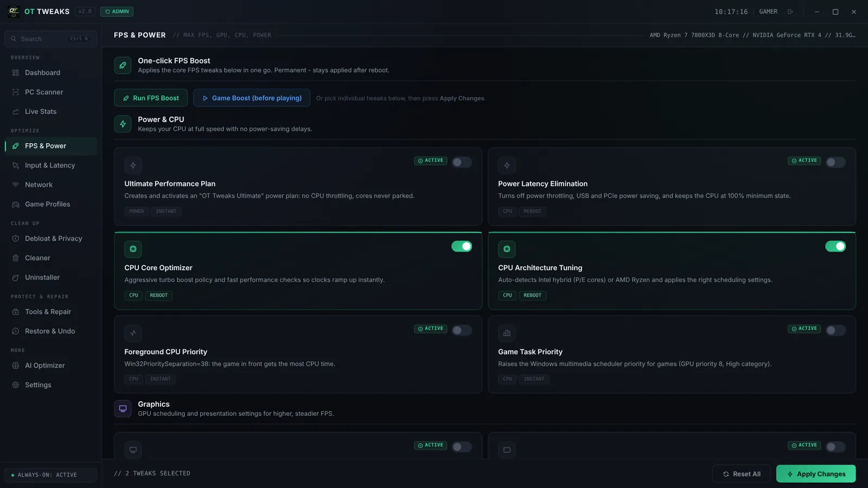The width and height of the screenshot is (868, 488).
Task: Click the bolt icon on Ultimate Performance Plan card
Action: click(133, 165)
